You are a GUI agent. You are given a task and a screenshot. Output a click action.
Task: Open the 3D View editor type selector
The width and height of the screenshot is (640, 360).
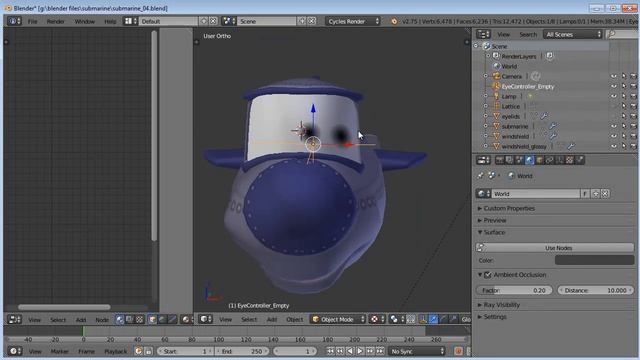[206, 320]
